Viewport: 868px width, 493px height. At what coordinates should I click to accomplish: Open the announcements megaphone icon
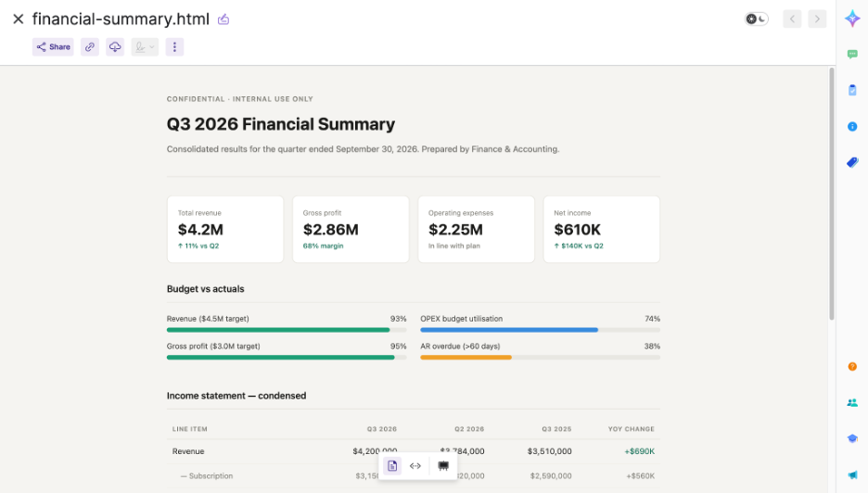click(x=852, y=474)
